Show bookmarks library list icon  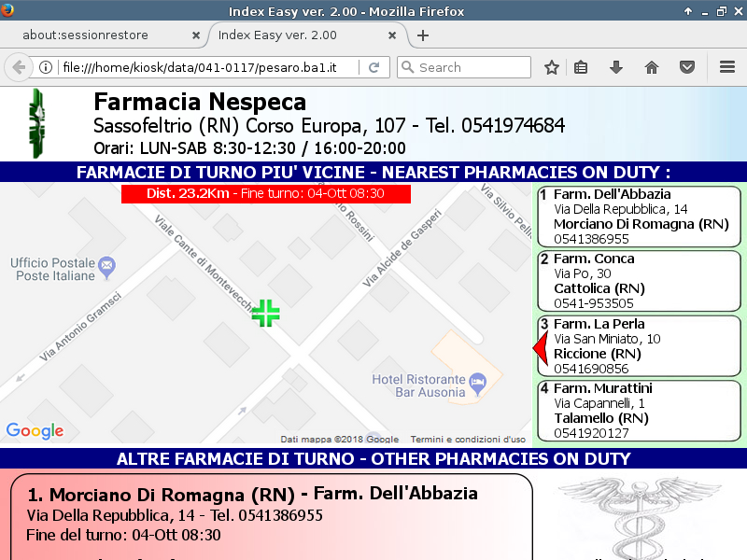pyautogui.click(x=581, y=67)
